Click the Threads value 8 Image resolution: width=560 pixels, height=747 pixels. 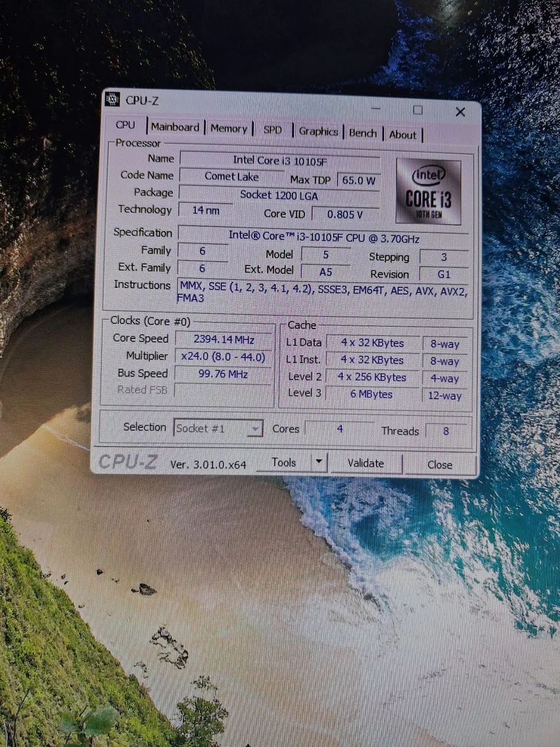446,431
